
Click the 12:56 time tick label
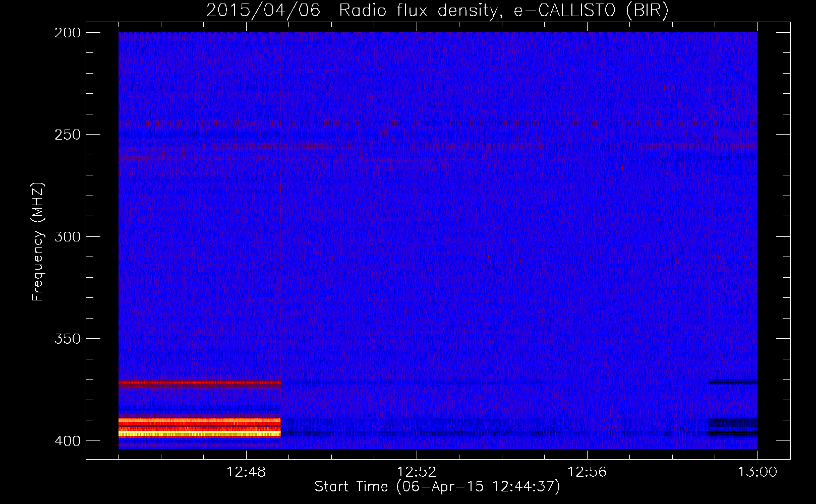click(x=587, y=472)
